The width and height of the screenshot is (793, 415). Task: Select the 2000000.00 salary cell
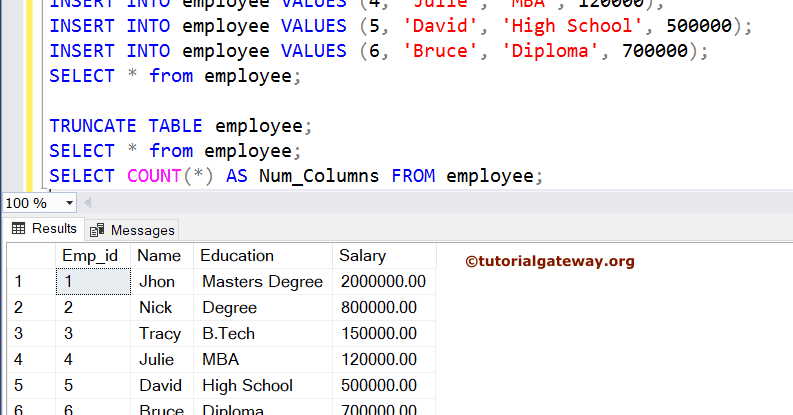[384, 282]
